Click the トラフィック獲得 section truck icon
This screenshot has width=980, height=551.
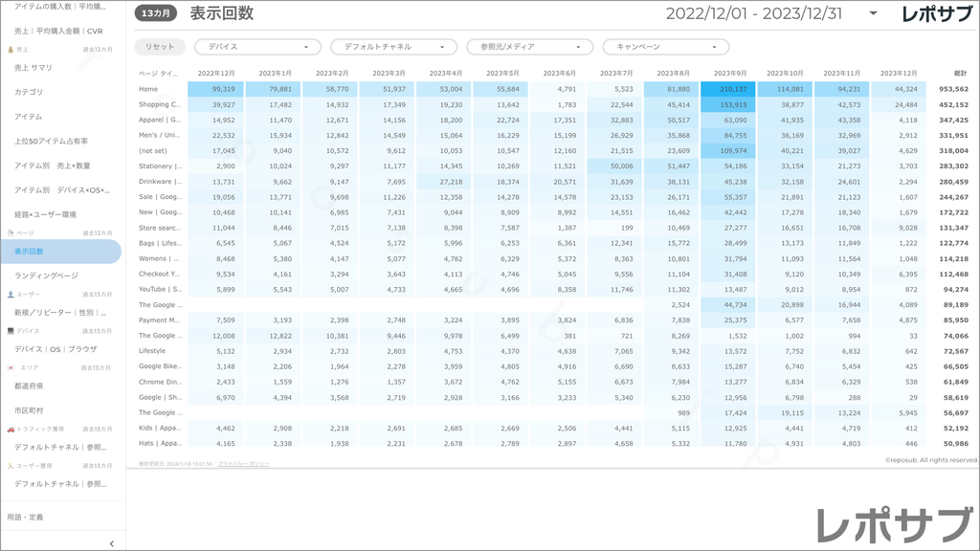coord(11,430)
